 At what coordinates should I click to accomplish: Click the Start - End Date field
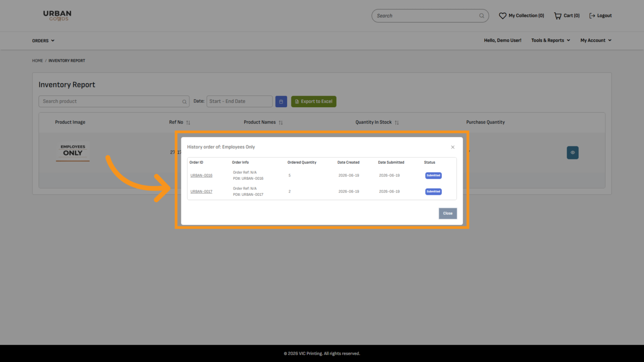(x=240, y=102)
